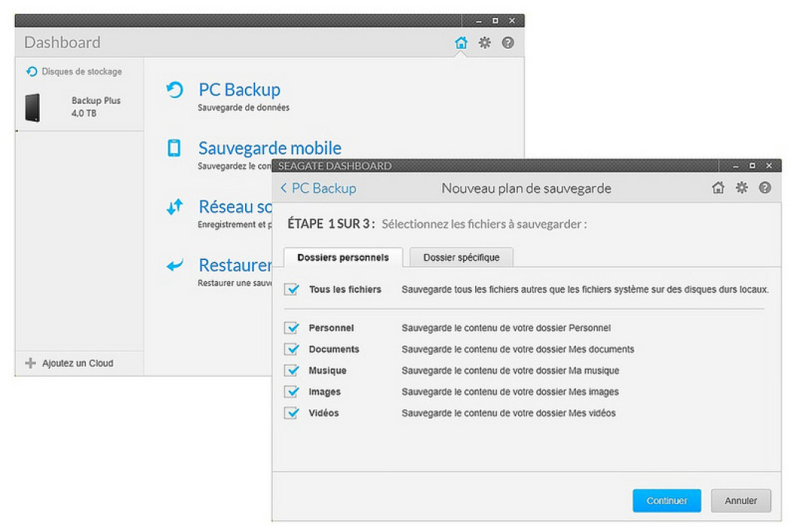This screenshot has width=797, height=532.
Task: Click home icon in Dashboard window
Action: [x=461, y=43]
